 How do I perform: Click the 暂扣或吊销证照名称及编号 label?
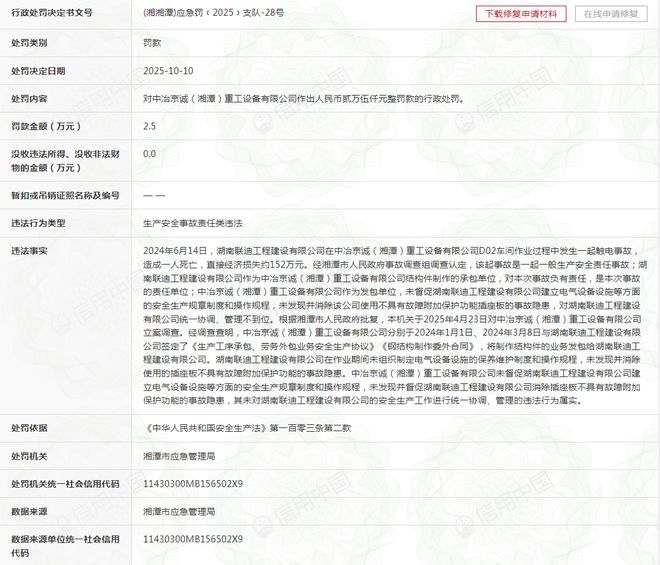click(x=65, y=195)
